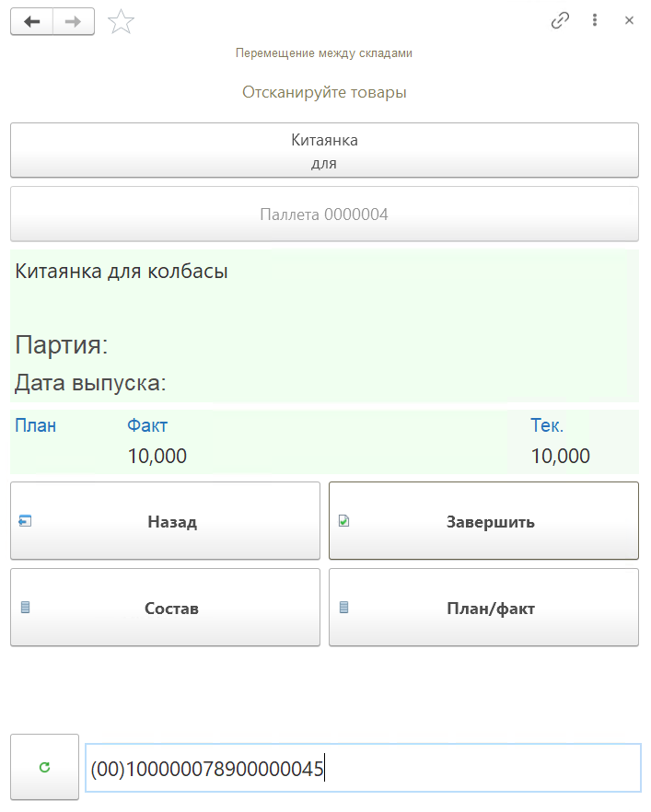Click the Паллета 0000004 field
The width and height of the screenshot is (651, 812).
[x=324, y=214]
